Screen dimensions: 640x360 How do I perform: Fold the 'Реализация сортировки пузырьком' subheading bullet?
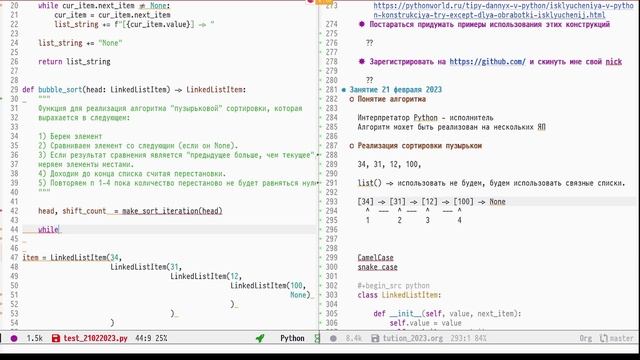tap(352, 146)
